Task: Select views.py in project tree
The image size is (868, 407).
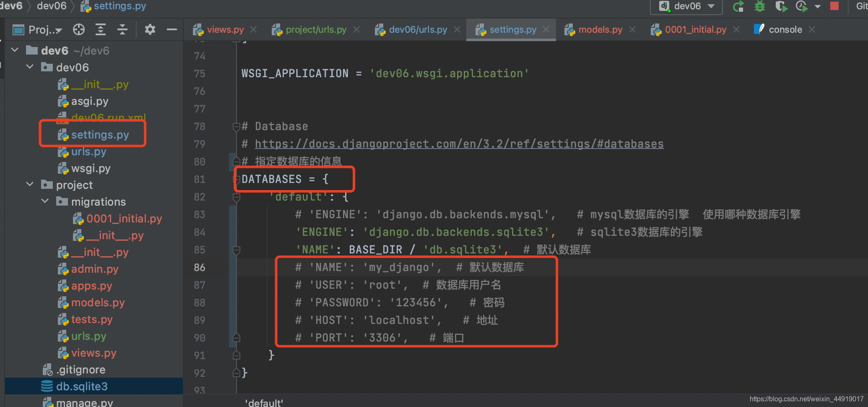Action: (94, 353)
